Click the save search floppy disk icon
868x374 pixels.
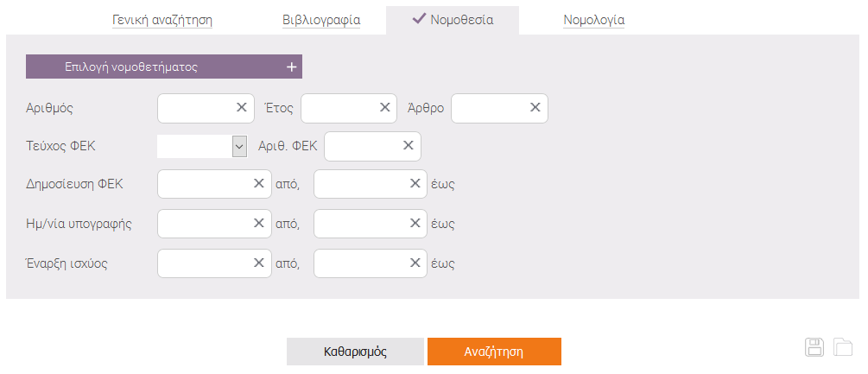click(814, 347)
